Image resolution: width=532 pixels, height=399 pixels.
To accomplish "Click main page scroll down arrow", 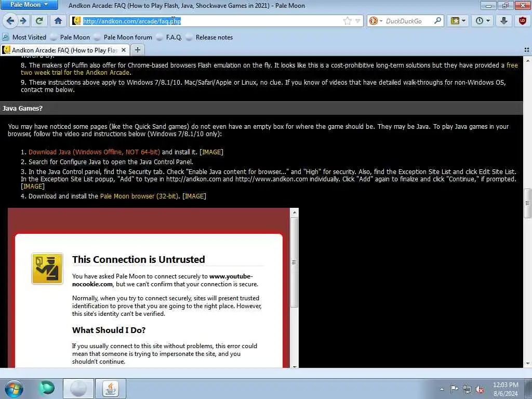I will [x=527, y=364].
